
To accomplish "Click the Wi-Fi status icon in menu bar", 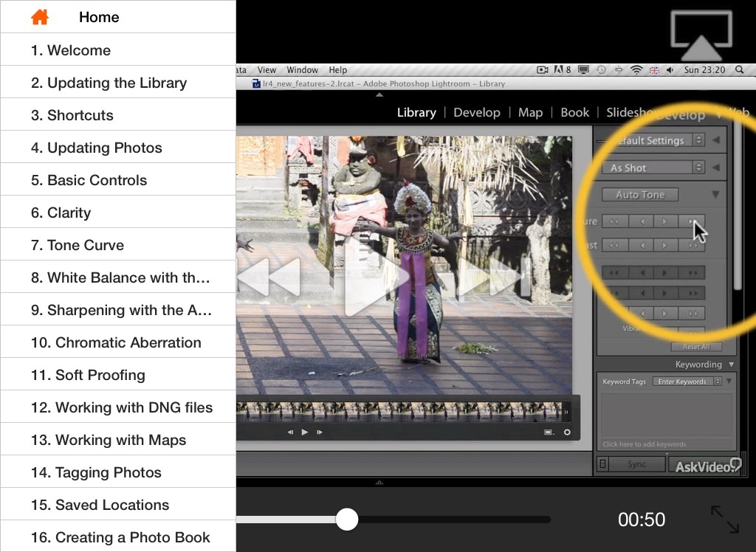I will point(636,70).
